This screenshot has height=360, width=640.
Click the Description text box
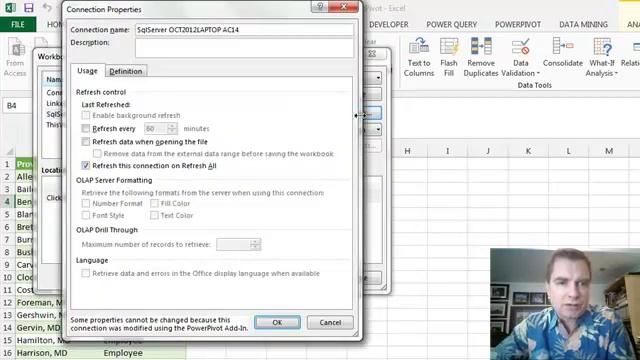244,48
